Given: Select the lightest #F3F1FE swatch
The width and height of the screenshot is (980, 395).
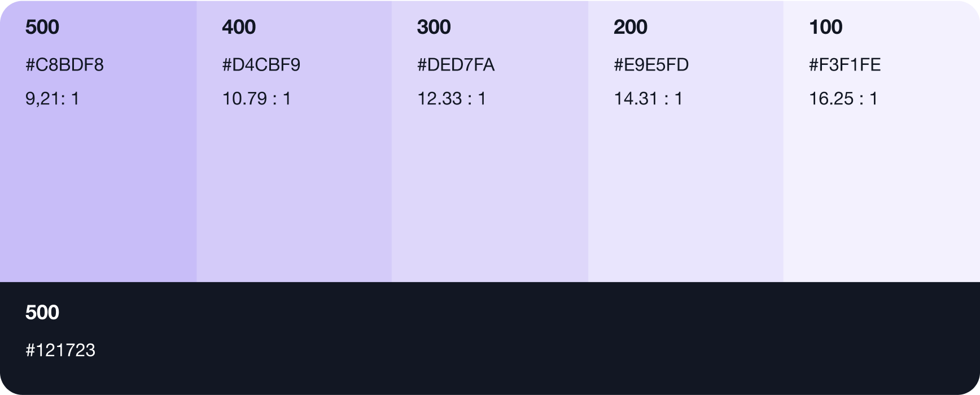Looking at the screenshot, I should pos(881,192).
